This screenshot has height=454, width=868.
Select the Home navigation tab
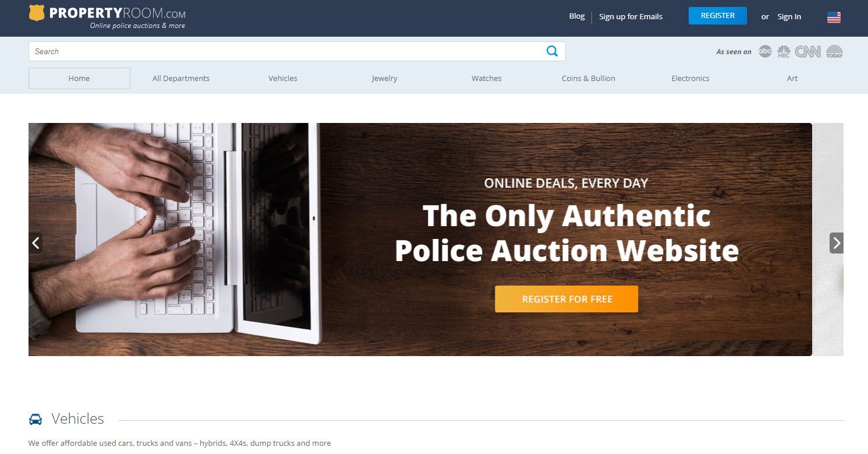(79, 78)
